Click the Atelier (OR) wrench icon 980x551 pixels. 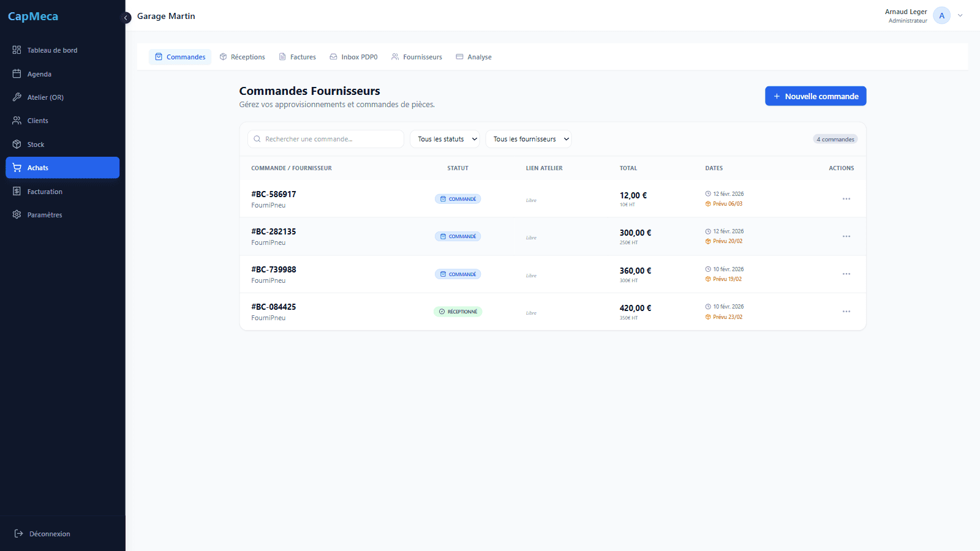17,97
